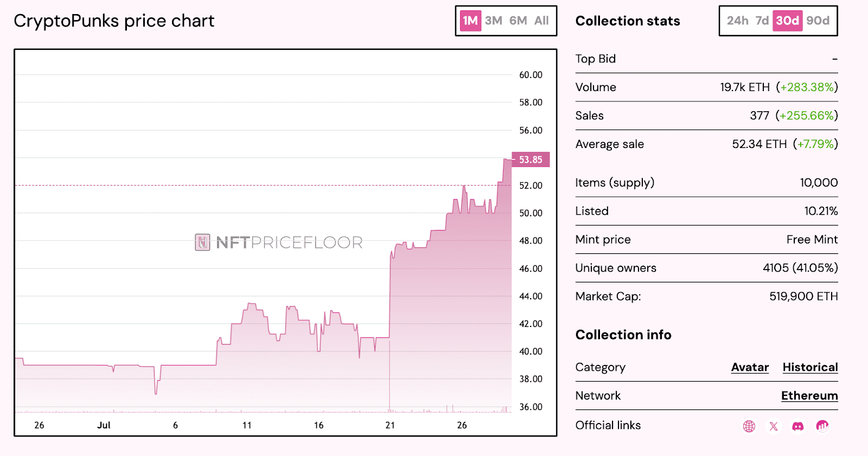Click the Sales value 377
The image size is (868, 456).
coord(759,115)
